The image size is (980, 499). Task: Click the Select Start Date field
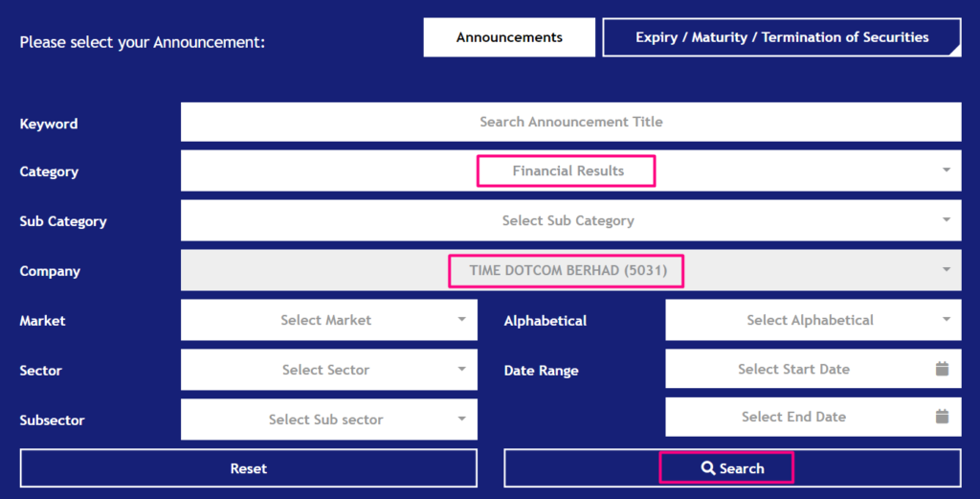point(813,369)
